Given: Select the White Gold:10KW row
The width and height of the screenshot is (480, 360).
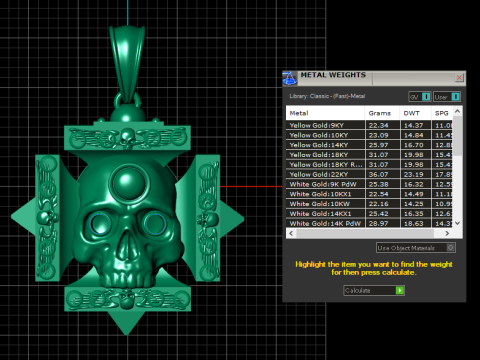Looking at the screenshot, I should (x=369, y=204).
